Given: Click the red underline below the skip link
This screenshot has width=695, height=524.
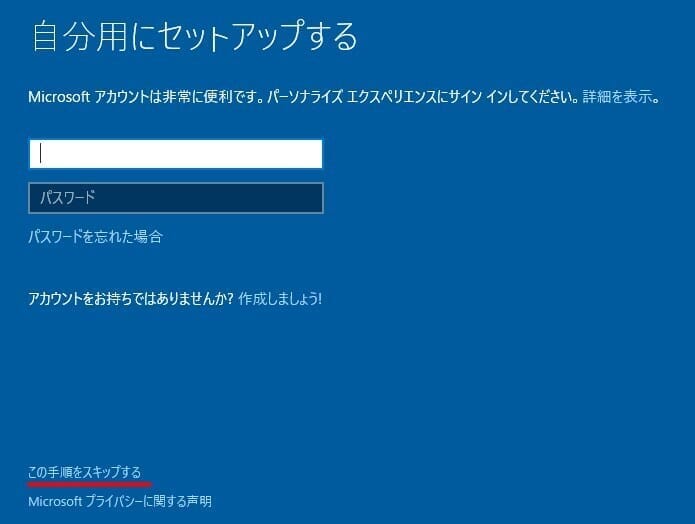Looking at the screenshot, I should pyautogui.click(x=90, y=483).
